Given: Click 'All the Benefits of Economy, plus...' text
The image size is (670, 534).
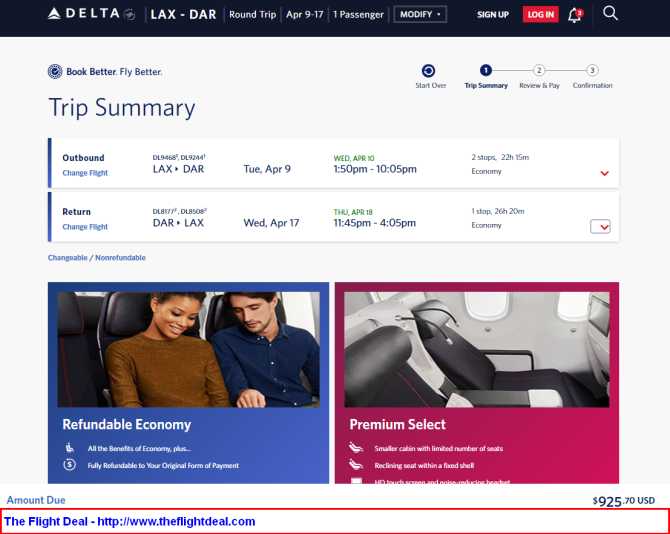Looking at the screenshot, I should (139, 448).
